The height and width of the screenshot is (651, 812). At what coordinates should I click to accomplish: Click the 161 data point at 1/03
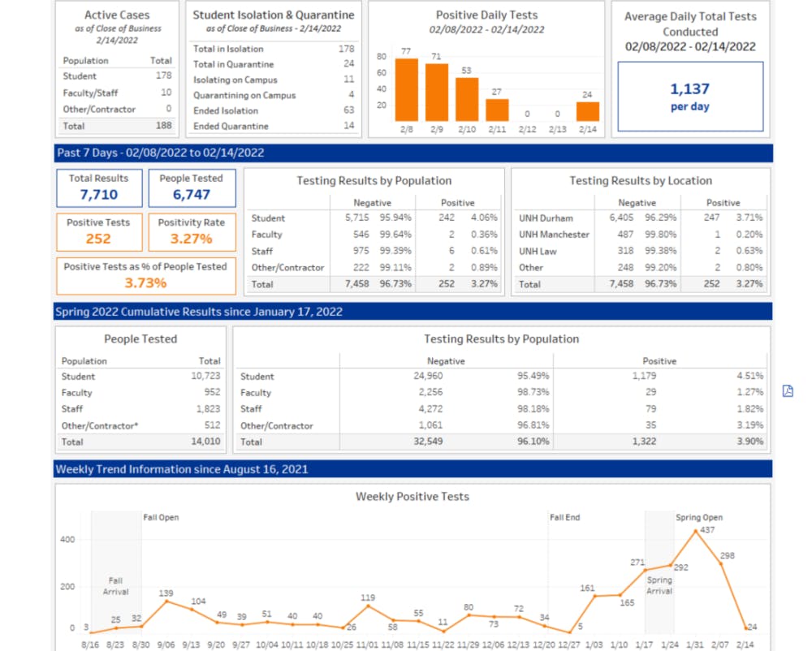point(594,596)
